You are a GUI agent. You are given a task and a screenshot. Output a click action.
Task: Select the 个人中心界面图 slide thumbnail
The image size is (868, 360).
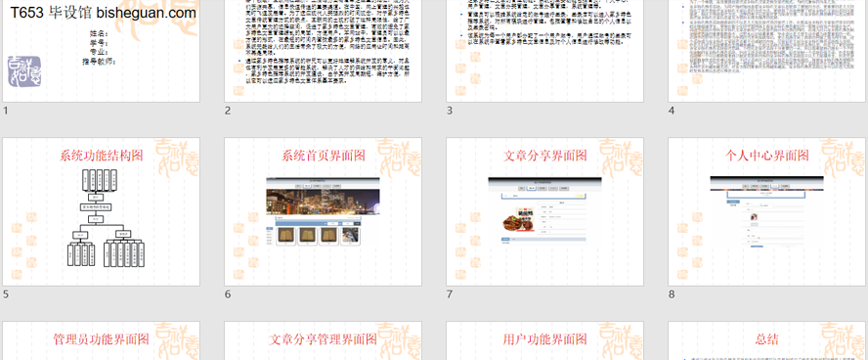coord(767,211)
